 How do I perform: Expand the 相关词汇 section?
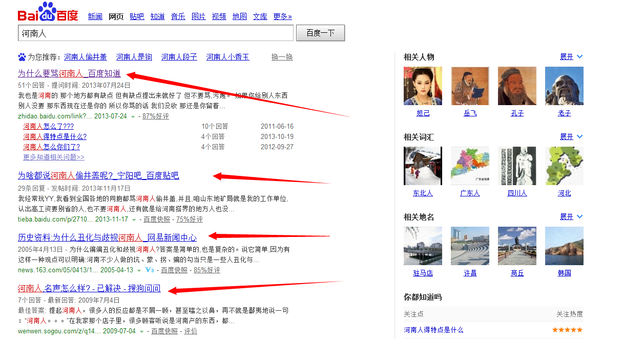pos(571,137)
